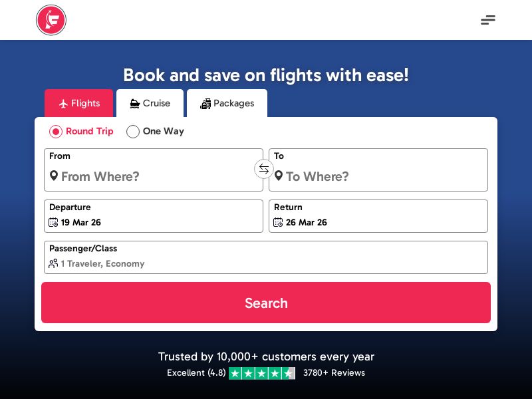The height and width of the screenshot is (399, 532).
Task: Choose Round Trip instead of One Way
Action: 56,132
